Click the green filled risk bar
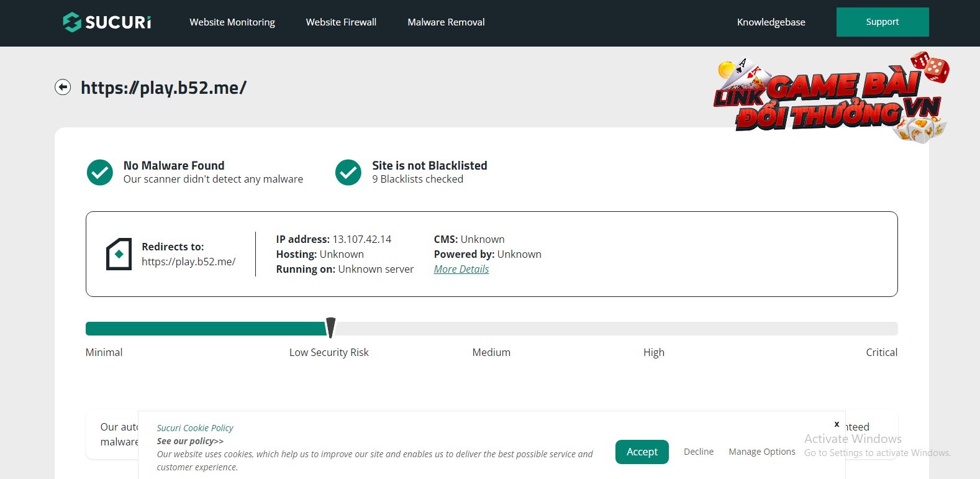Screen dimensions: 980x479 click(206, 329)
